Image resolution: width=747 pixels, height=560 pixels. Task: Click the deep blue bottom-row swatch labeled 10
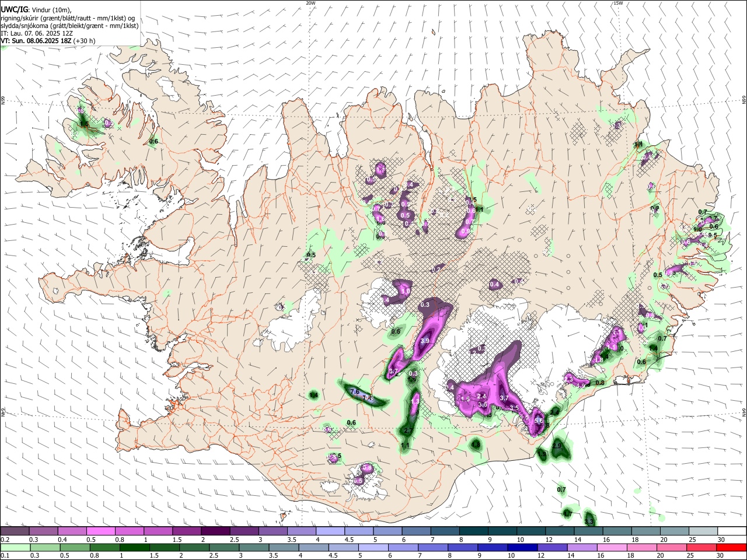pos(522,548)
